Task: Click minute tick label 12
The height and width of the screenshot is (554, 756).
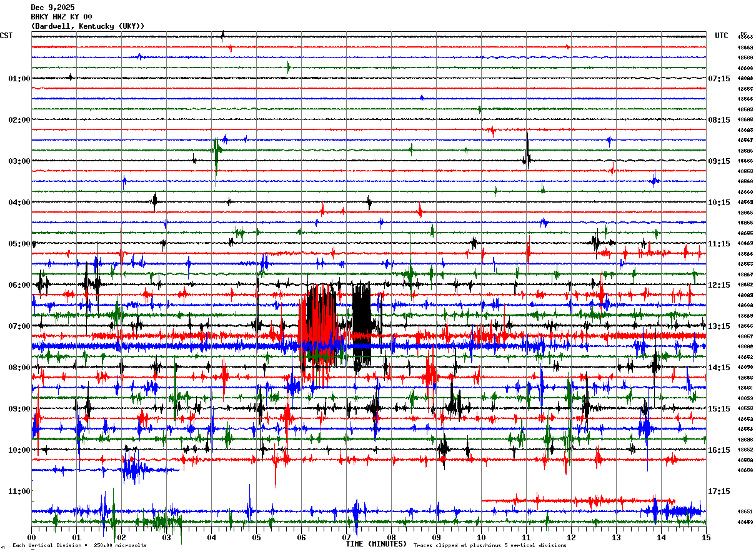Action: [x=571, y=537]
